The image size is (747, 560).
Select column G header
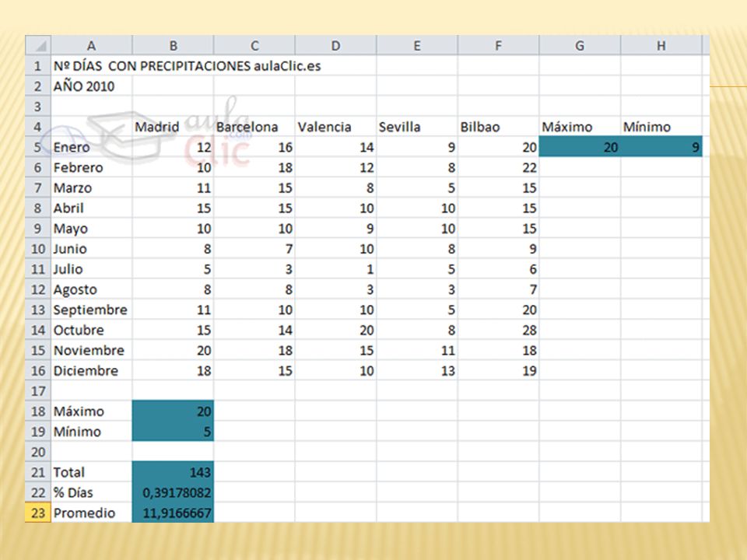(x=580, y=45)
